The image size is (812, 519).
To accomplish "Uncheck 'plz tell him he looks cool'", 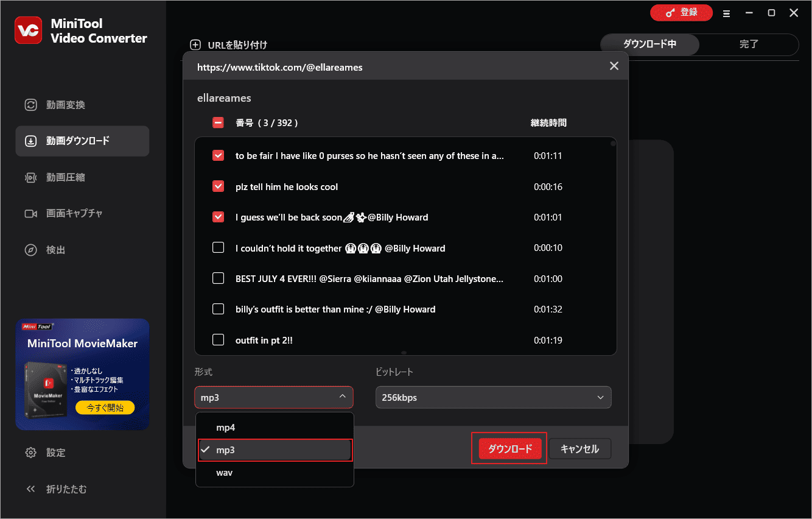I will click(x=218, y=186).
